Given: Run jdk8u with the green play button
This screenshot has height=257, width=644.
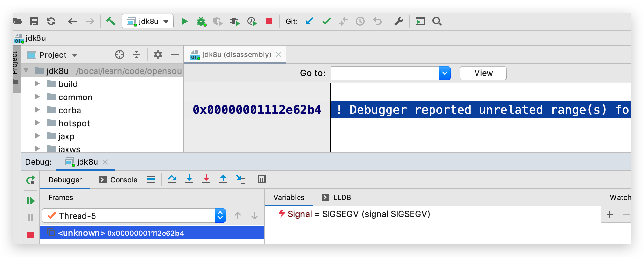Looking at the screenshot, I should point(184,22).
